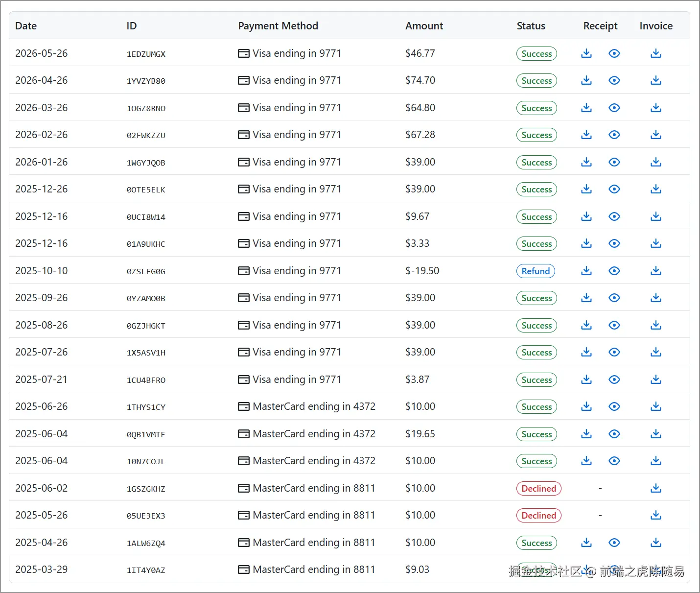
Task: Click the Refund status badge
Action: pyautogui.click(x=536, y=271)
